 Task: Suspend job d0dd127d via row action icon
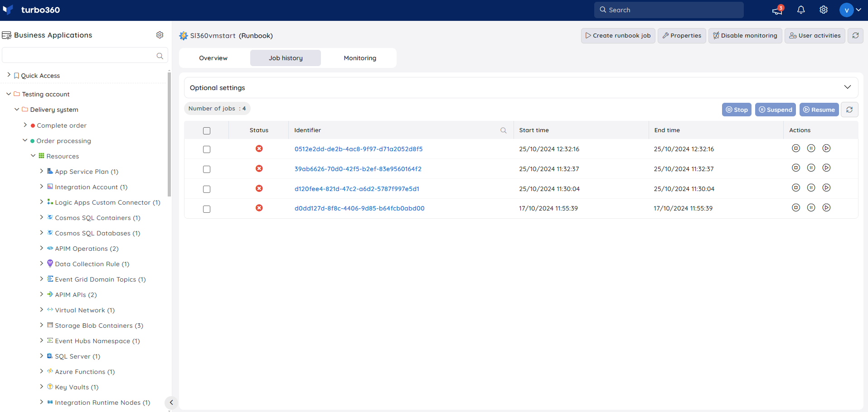click(x=811, y=208)
